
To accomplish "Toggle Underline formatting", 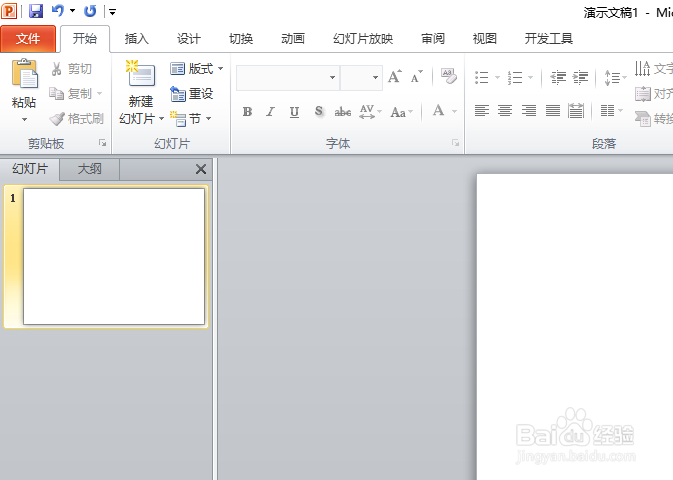I will [294, 112].
